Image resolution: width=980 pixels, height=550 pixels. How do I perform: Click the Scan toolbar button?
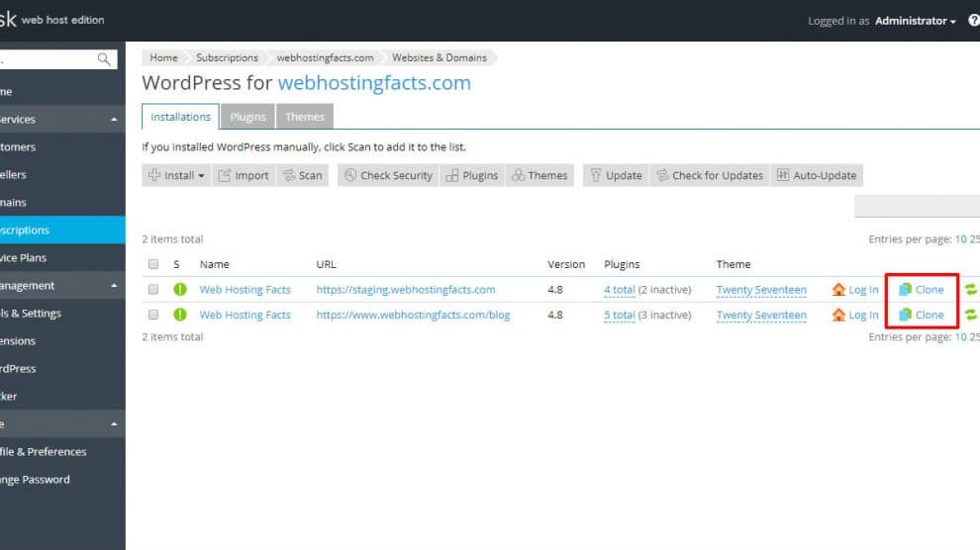coord(303,175)
